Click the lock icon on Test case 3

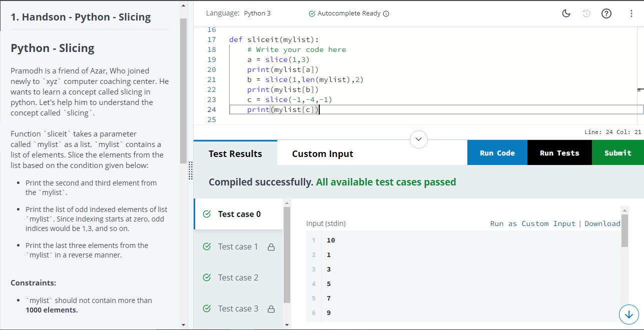pos(271,308)
